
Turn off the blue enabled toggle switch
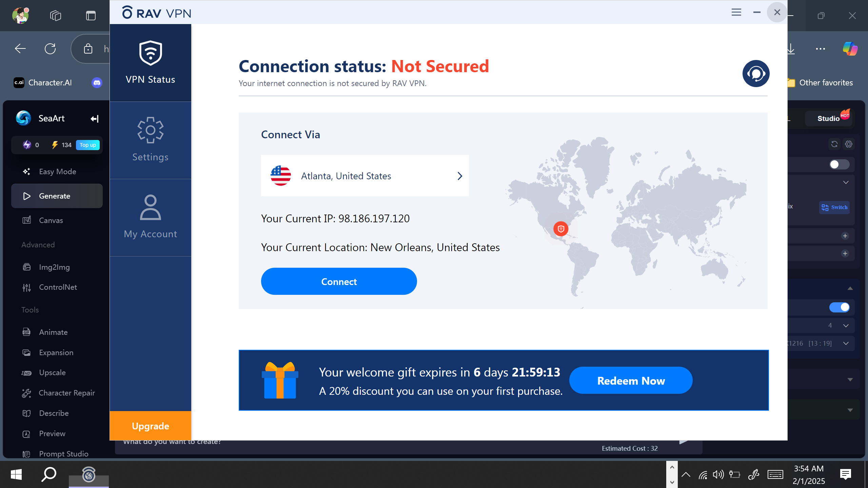(839, 307)
